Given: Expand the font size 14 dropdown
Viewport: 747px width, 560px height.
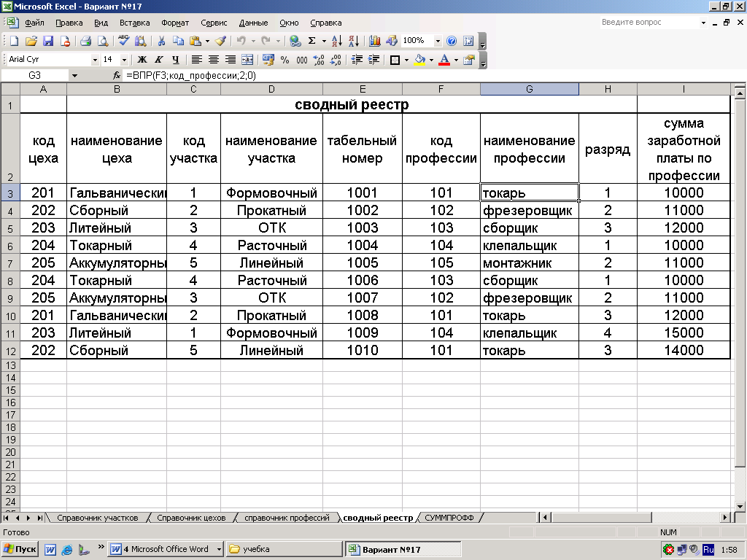Looking at the screenshot, I should pyautogui.click(x=124, y=60).
